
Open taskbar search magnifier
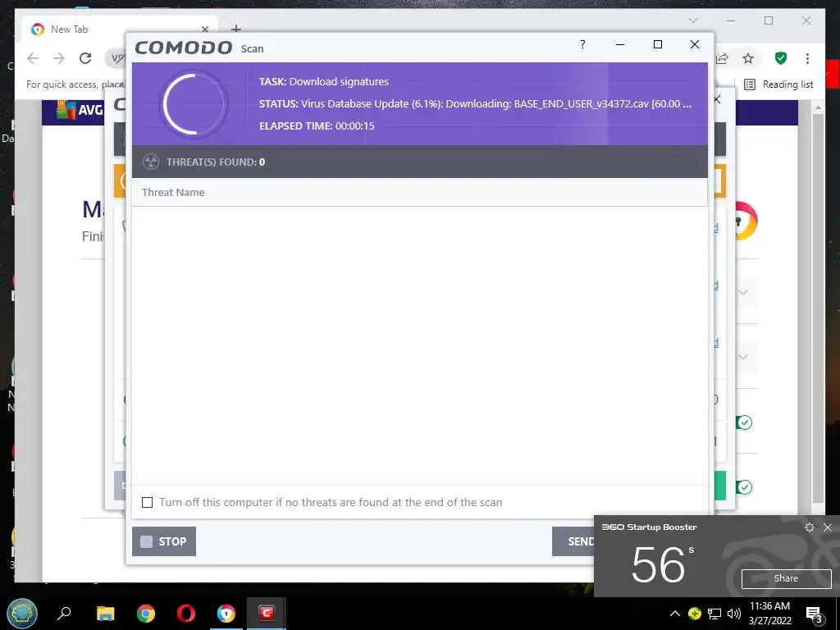point(64,613)
